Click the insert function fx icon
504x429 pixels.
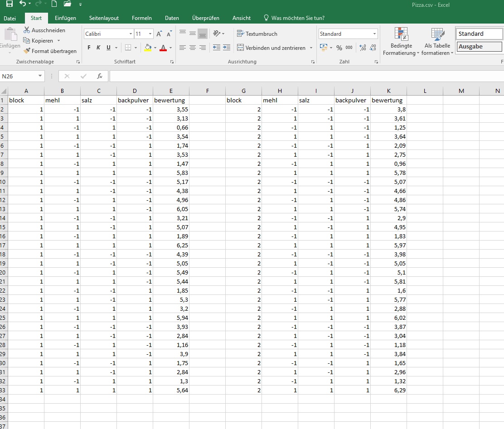click(100, 76)
